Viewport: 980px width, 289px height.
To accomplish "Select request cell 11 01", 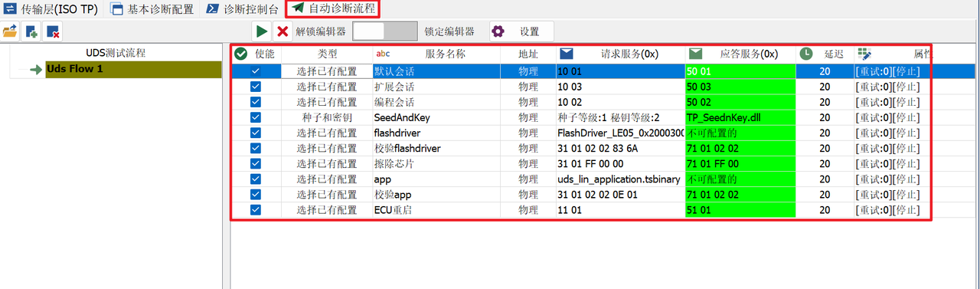I will pyautogui.click(x=621, y=209).
